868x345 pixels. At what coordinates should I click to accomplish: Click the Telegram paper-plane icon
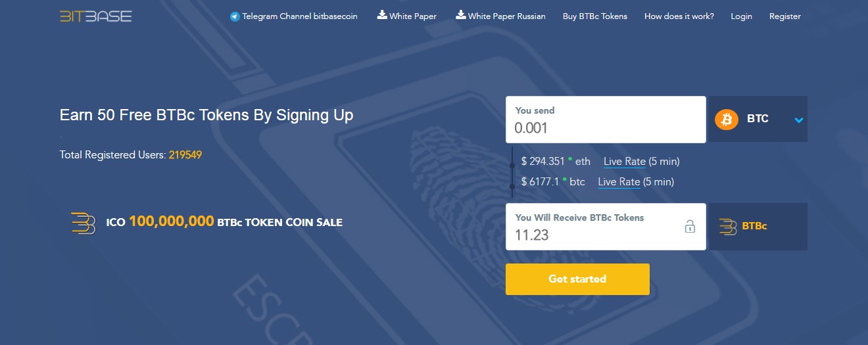point(235,16)
